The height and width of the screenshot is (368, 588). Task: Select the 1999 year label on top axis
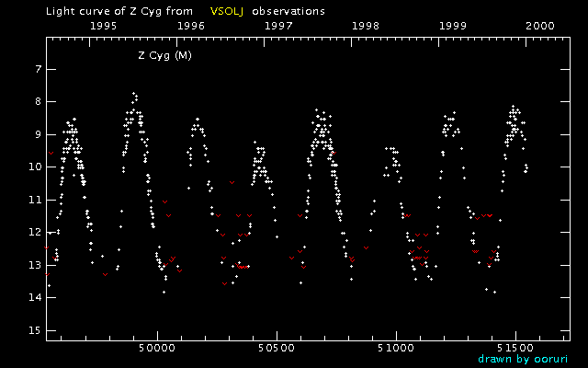453,27
